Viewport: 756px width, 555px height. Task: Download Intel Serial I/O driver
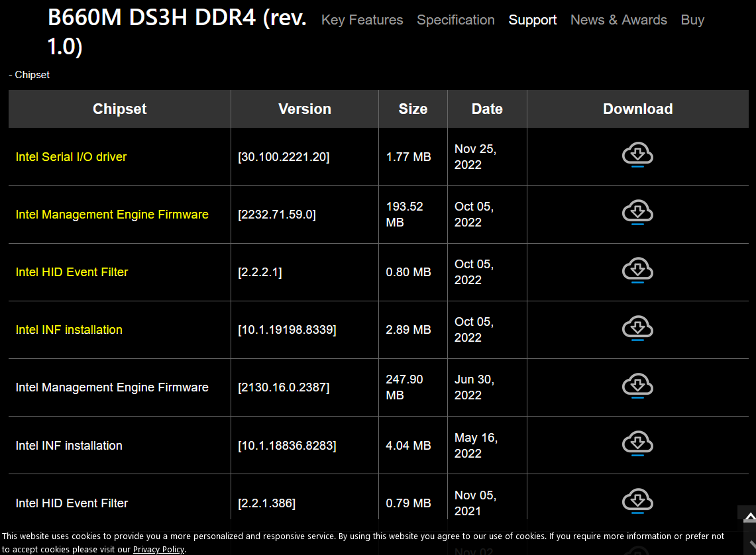637,155
